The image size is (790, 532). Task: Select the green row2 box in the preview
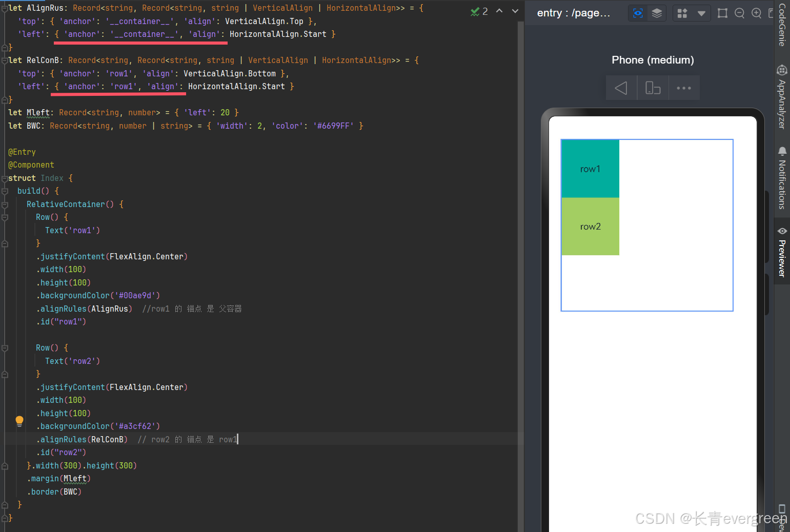pos(591,227)
